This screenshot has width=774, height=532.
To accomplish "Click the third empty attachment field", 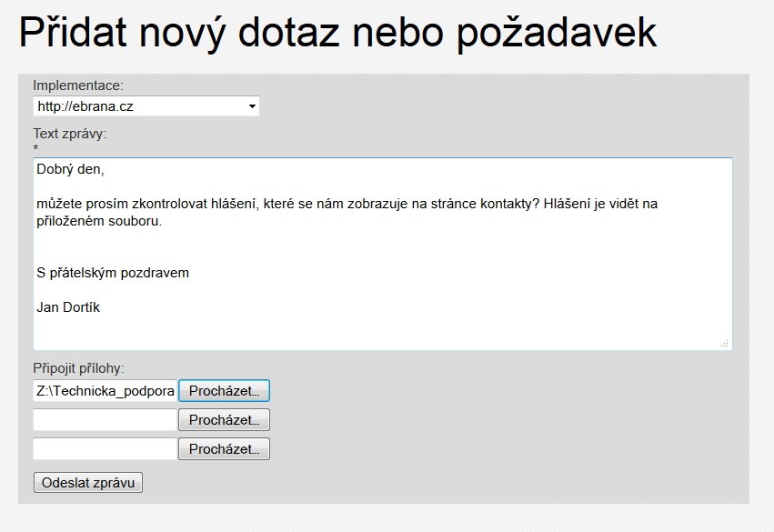I will point(105,449).
